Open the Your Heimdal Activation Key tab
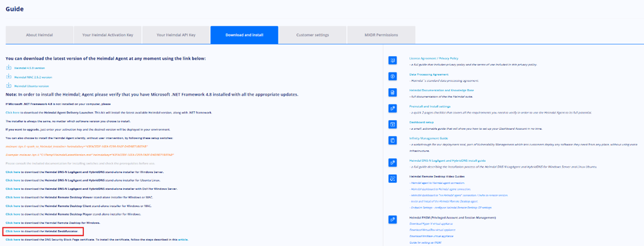644x246 pixels. [107, 35]
